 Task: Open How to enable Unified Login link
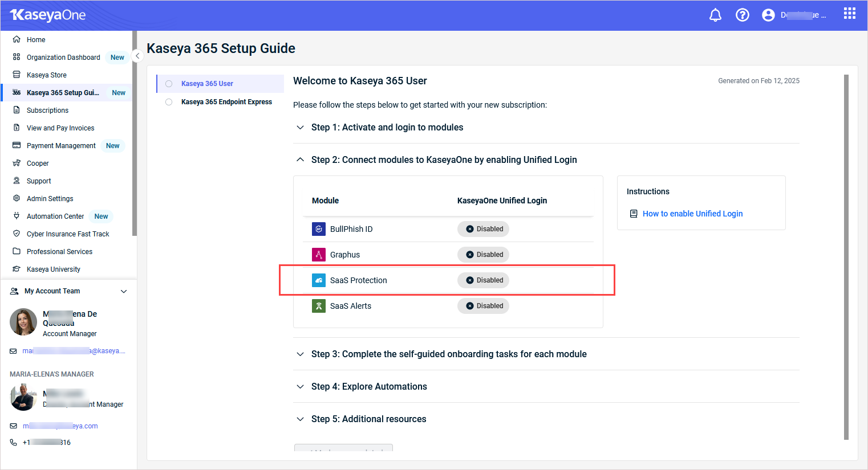tap(692, 214)
